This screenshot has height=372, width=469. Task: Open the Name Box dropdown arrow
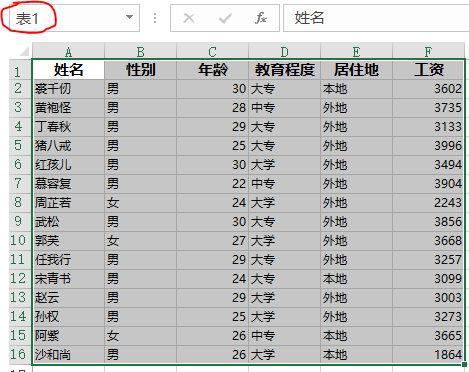click(x=129, y=17)
